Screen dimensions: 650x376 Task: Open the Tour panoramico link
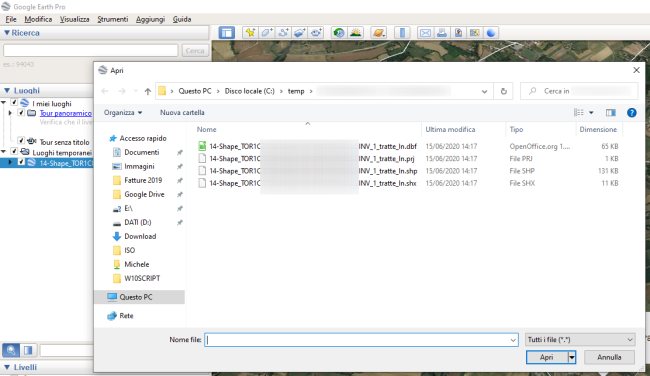(65, 113)
